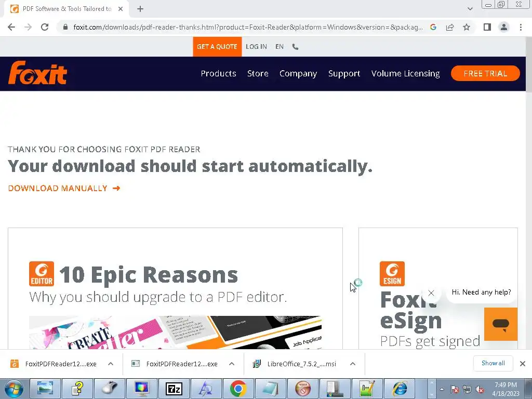Click the muted volume tray icon

tap(480, 390)
